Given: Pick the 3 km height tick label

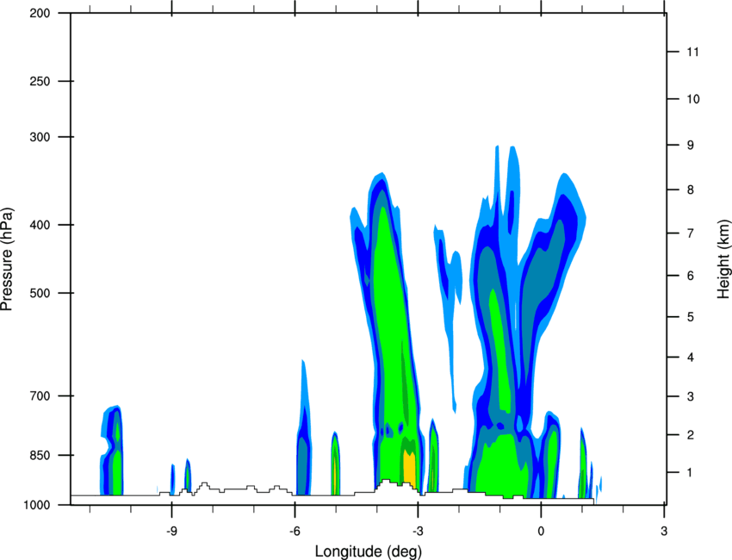Looking at the screenshot, I should 690,396.
